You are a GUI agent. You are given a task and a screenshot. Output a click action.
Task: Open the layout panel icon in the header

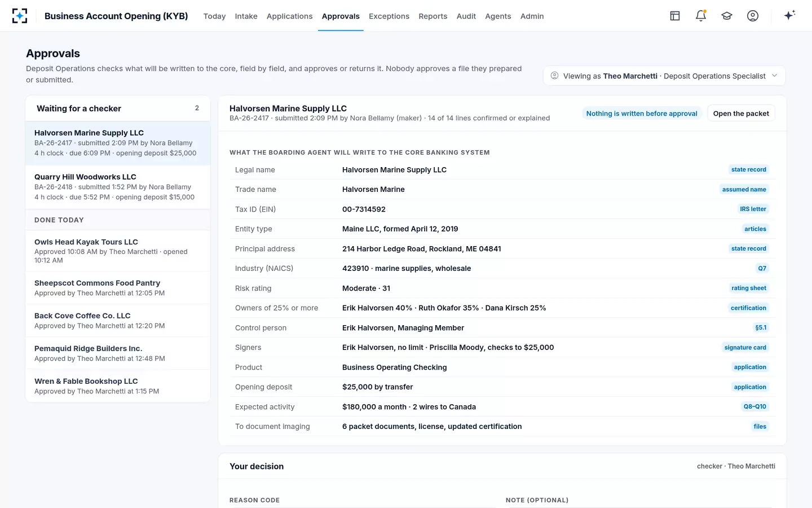675,16
